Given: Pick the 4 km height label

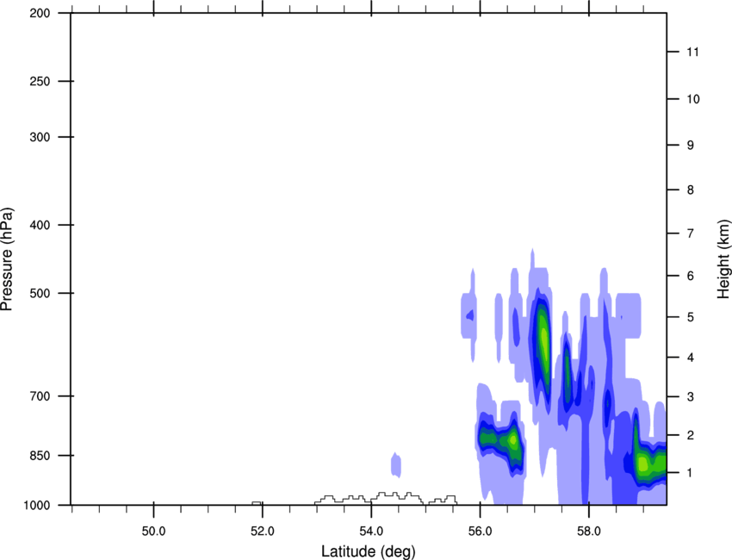Looking at the screenshot, I should click(x=691, y=358).
